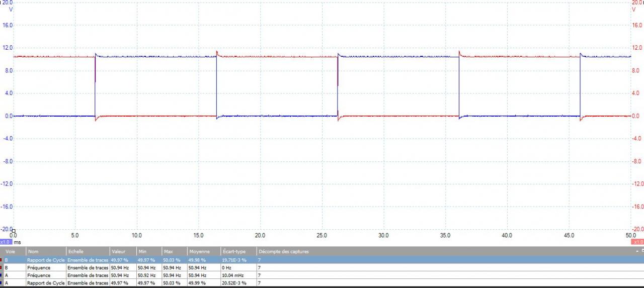644x288 pixels.
Task: Sort by the Nom column header
Action: tap(46, 251)
